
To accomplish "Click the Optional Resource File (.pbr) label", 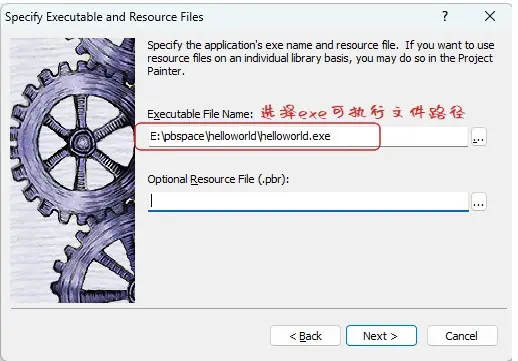I will tap(218, 179).
